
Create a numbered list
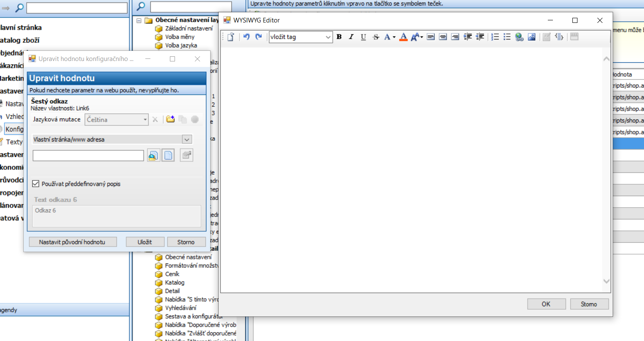495,37
